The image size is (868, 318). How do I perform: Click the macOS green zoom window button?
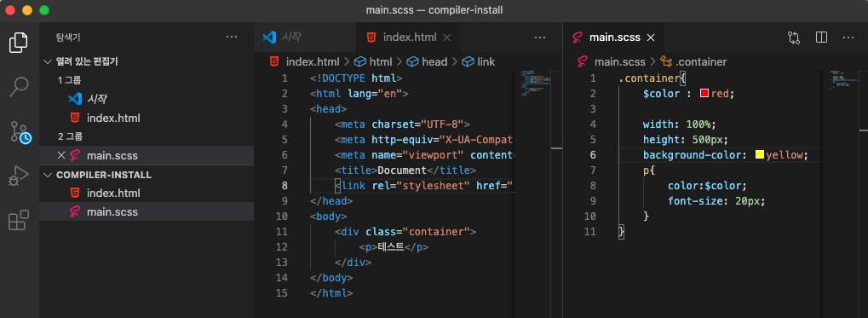(44, 10)
